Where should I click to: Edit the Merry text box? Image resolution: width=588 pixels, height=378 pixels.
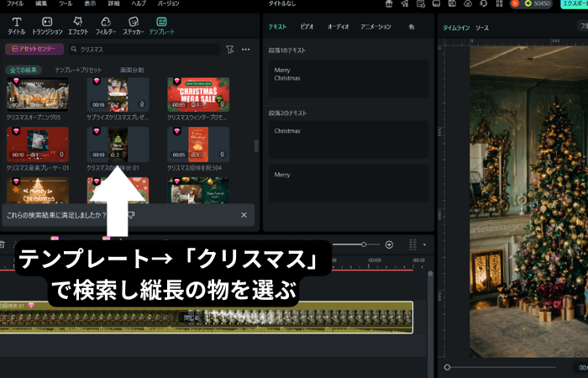tap(348, 183)
